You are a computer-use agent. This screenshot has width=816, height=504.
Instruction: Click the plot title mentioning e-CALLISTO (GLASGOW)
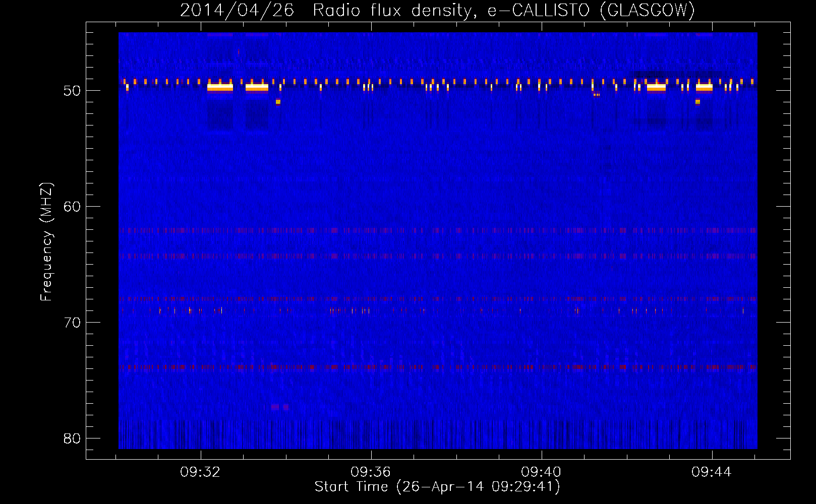(x=437, y=10)
